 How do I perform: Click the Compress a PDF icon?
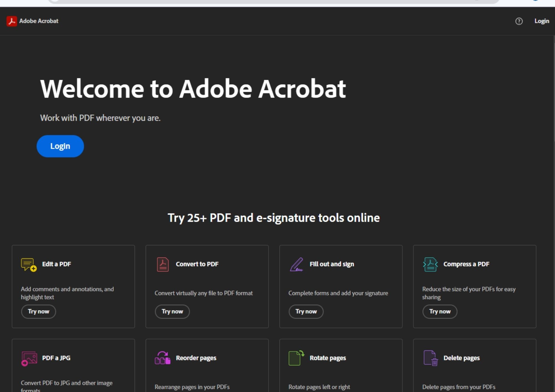(x=430, y=264)
